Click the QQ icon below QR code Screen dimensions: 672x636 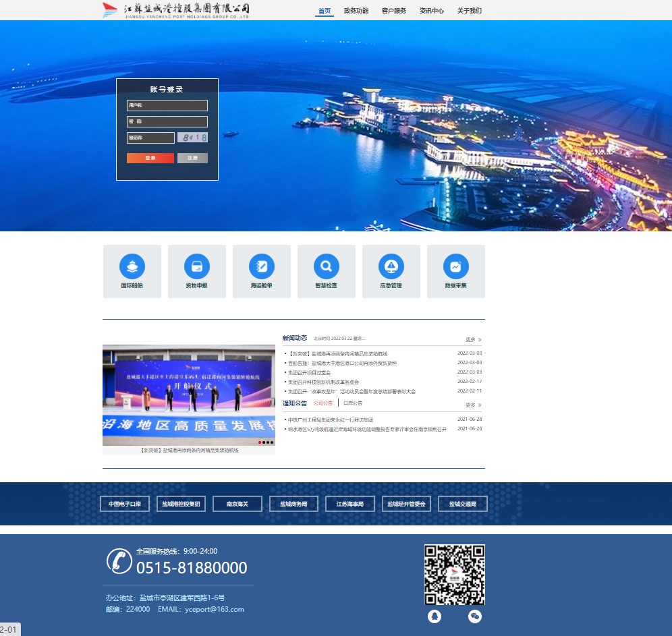point(435,616)
